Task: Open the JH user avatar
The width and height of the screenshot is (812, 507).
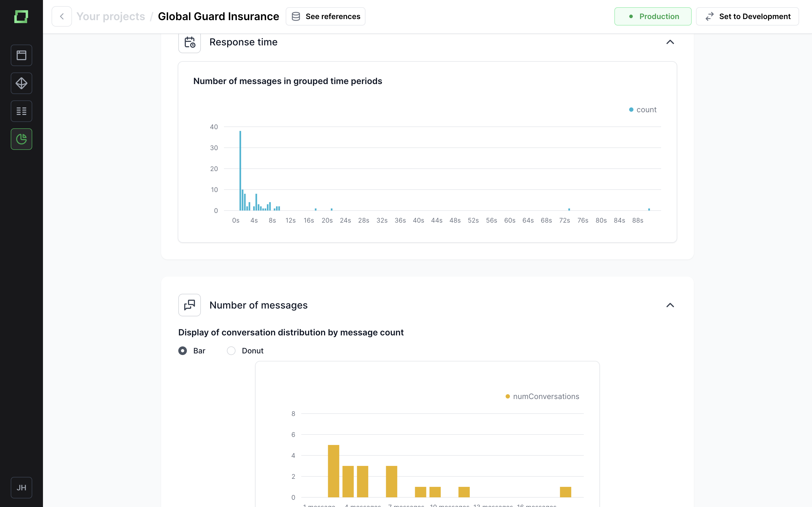Action: click(21, 488)
